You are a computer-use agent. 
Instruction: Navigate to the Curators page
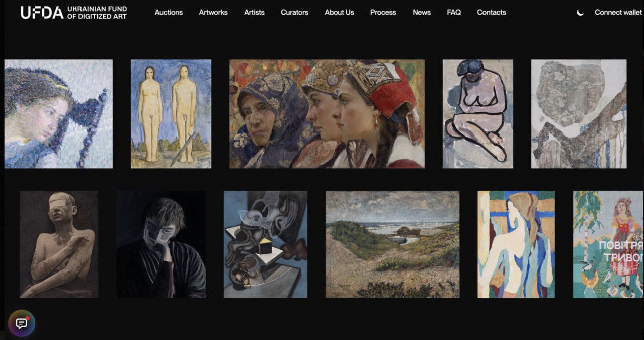[x=294, y=13]
